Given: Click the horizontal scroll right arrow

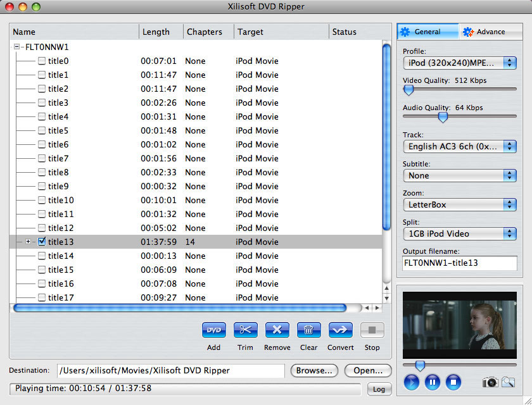Looking at the screenshot, I should click(377, 308).
